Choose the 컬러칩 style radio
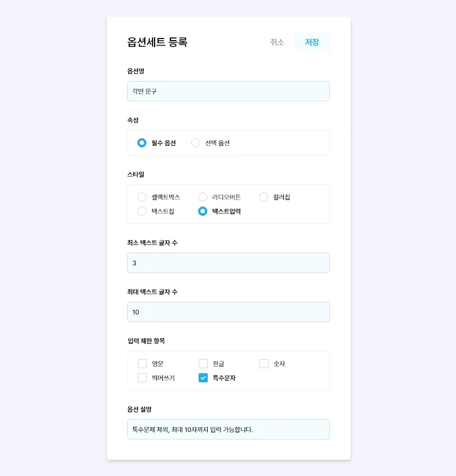The width and height of the screenshot is (456, 476). (x=263, y=197)
